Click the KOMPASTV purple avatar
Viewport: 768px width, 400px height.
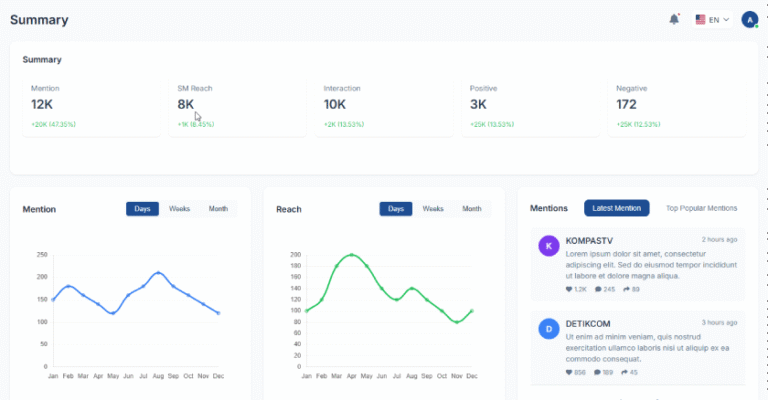(x=547, y=246)
